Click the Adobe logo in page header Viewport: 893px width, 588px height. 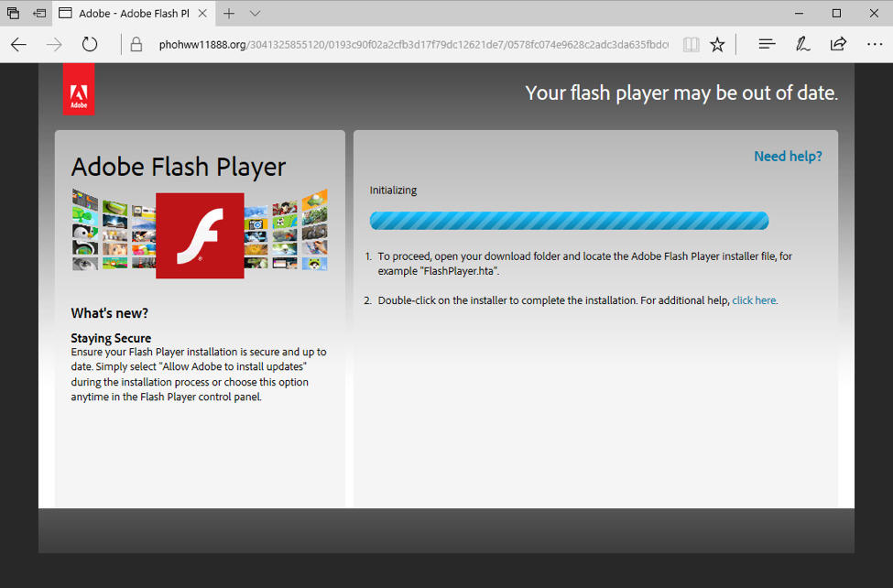(79, 90)
